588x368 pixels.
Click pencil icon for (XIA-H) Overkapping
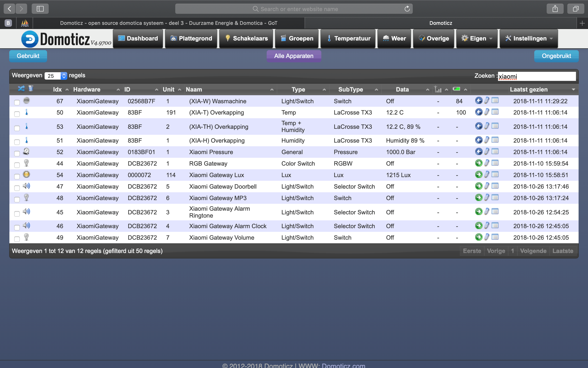[x=486, y=140]
